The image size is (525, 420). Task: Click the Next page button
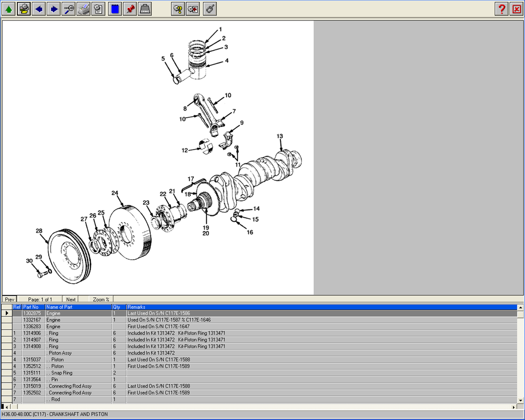click(x=71, y=299)
